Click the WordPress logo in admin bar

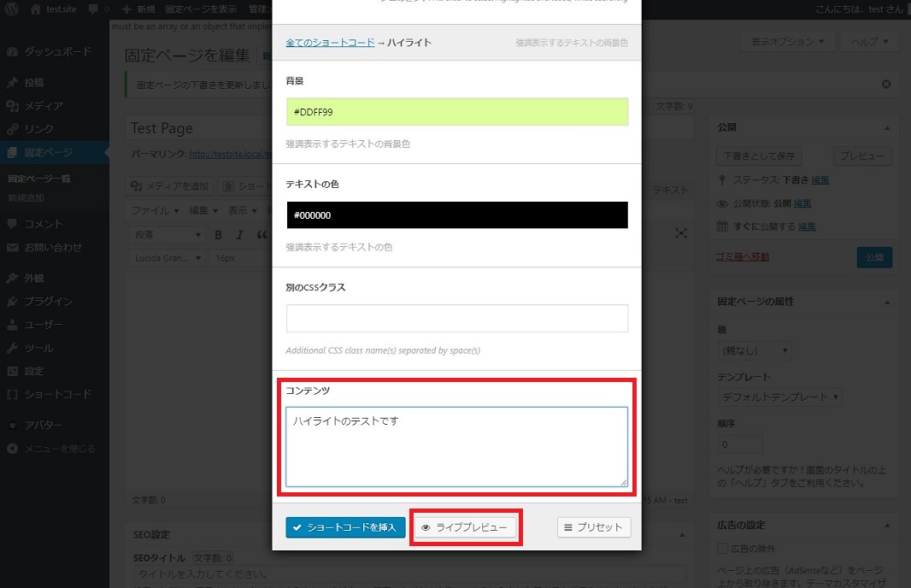tap(12, 9)
